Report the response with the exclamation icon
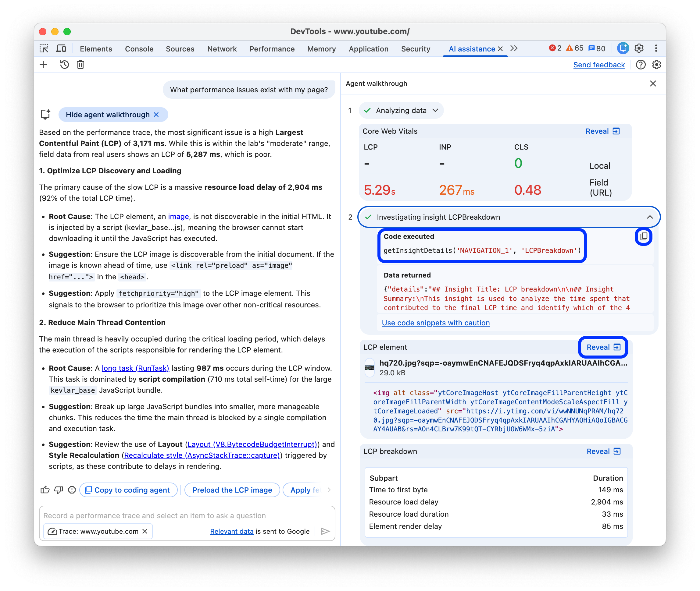Image resolution: width=700 pixels, height=591 pixels. pyautogui.click(x=72, y=490)
